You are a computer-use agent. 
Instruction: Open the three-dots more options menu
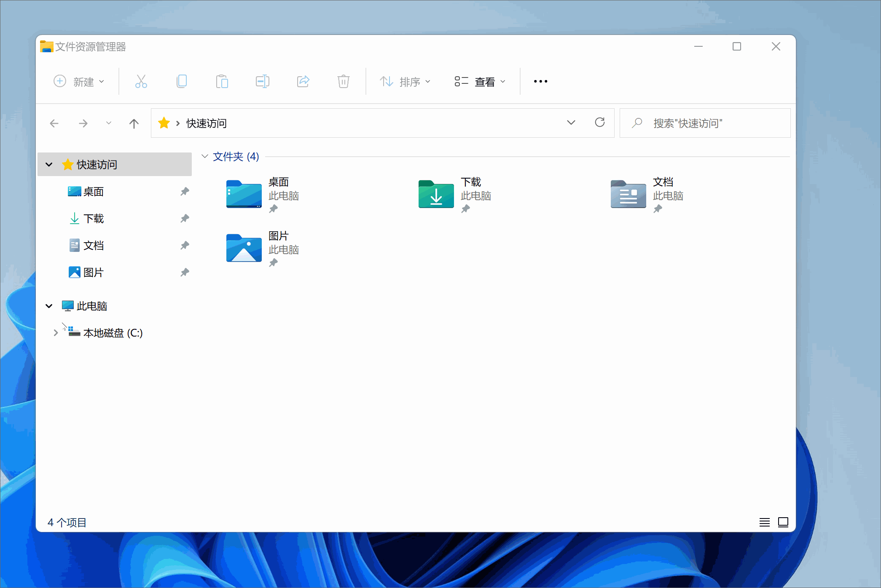540,81
